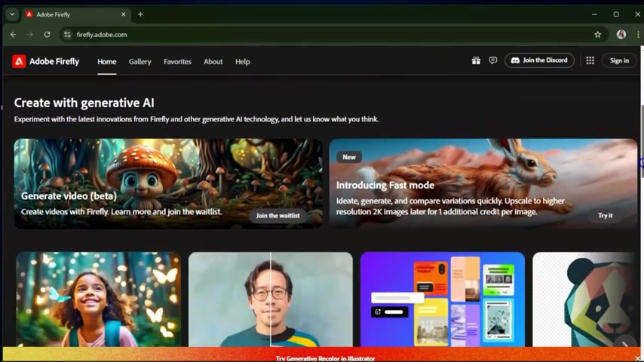The height and width of the screenshot is (362, 644).
Task: Open a new browser tab
Action: [140, 14]
